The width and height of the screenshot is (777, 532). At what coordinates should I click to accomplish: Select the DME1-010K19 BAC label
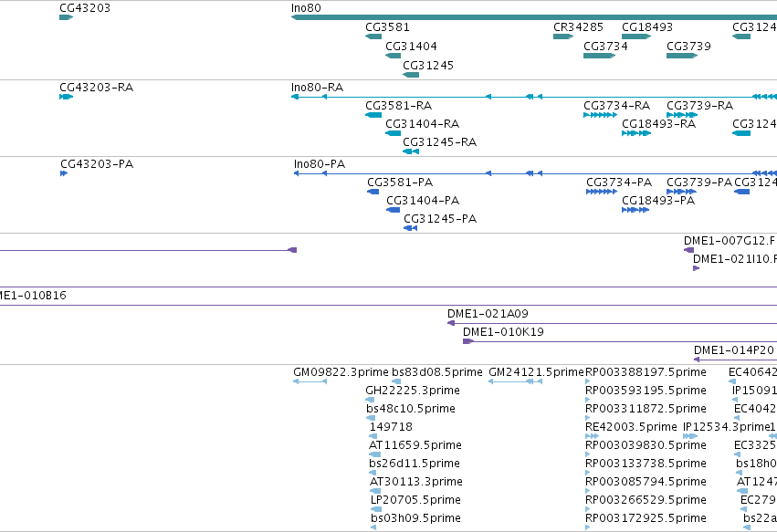point(503,332)
